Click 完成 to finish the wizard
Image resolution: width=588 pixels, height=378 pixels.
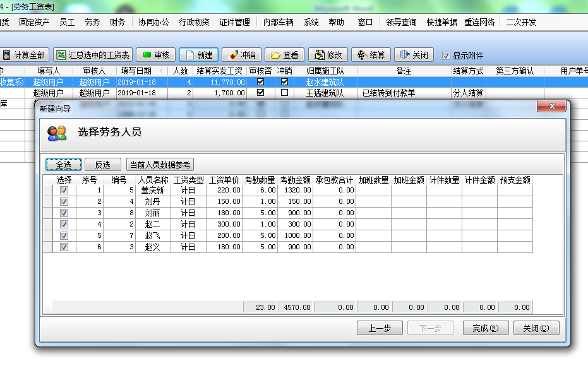click(x=484, y=328)
